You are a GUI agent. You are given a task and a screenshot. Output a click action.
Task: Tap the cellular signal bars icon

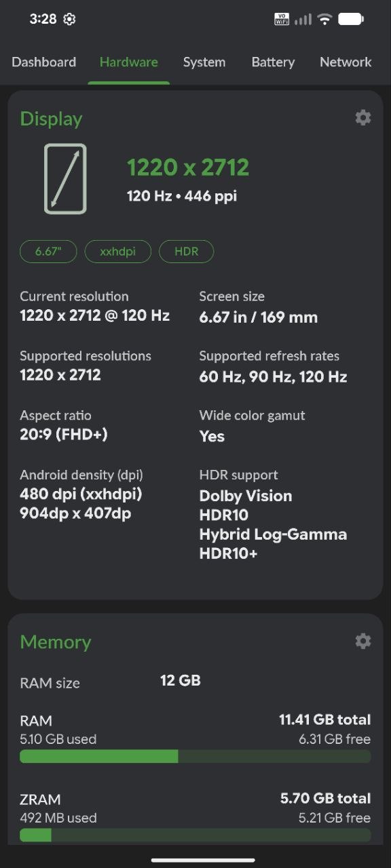click(303, 19)
